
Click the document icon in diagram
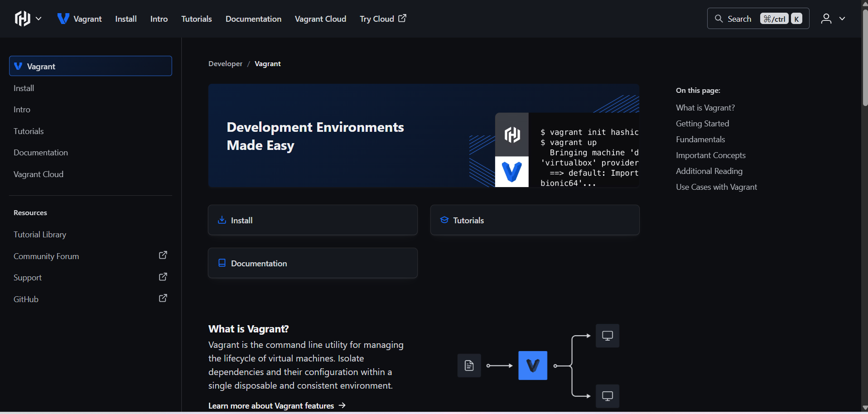(469, 366)
